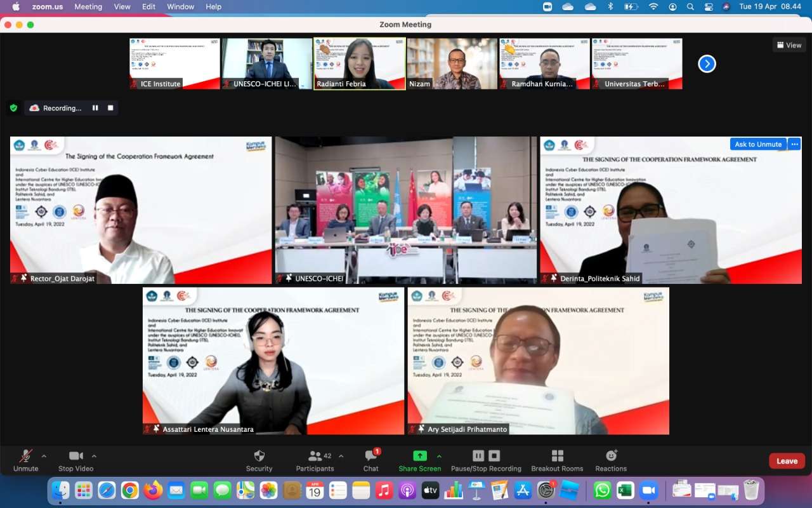Stop the recording from the Recording indicator
812x508 pixels.
[110, 108]
